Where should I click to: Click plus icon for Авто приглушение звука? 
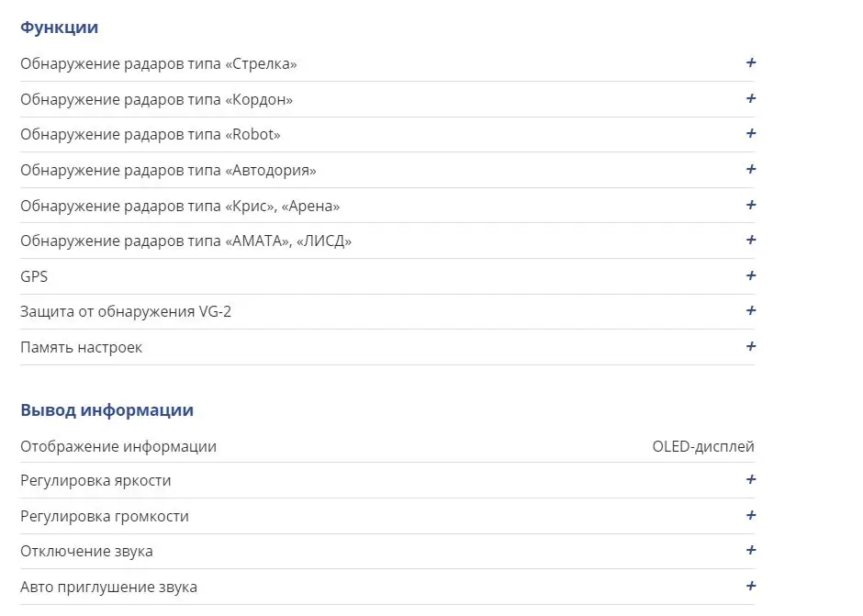[x=750, y=587]
